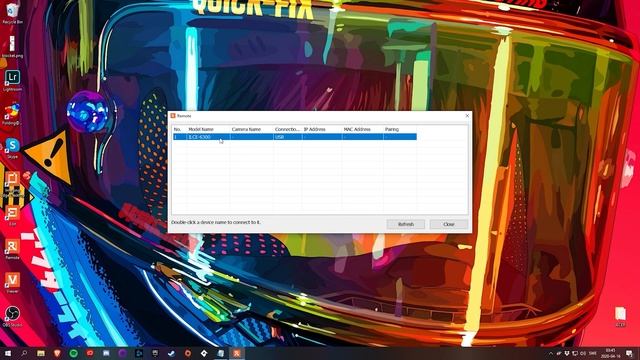Select the Edit desktop shortcut
640x360 pixels.
12,216
